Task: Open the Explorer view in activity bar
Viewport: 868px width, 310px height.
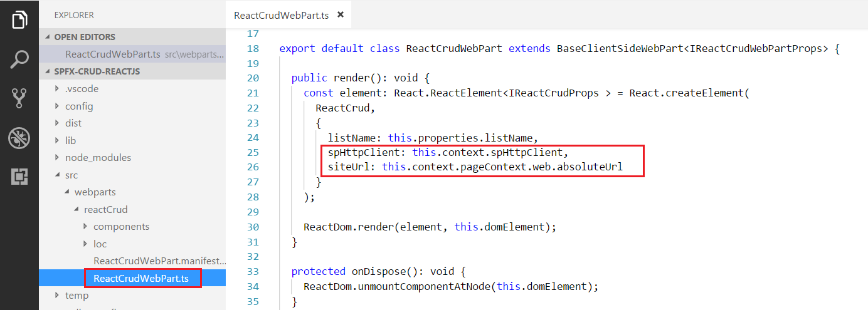Action: pos(19,19)
